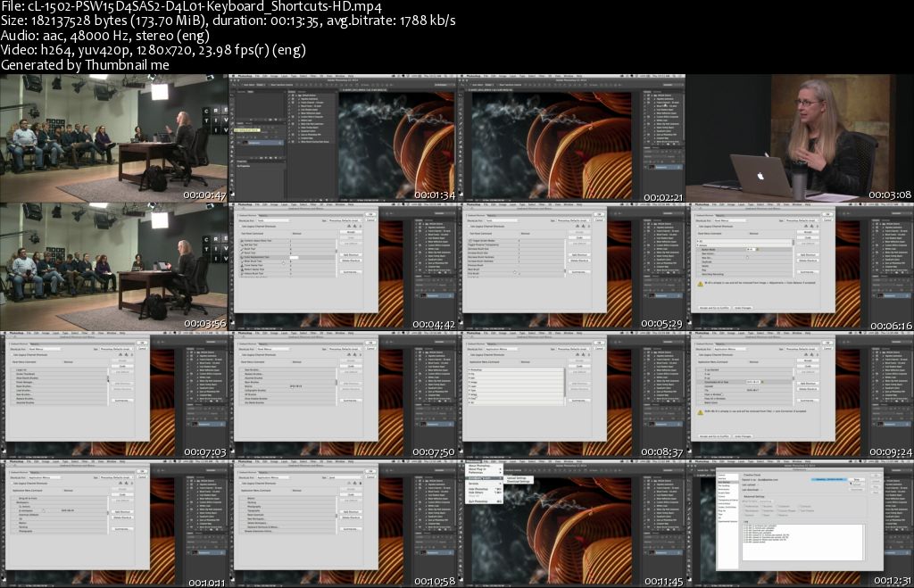
Task: Expand the Photoshop menu group in the 00:08:37 list
Action: click(x=469, y=369)
